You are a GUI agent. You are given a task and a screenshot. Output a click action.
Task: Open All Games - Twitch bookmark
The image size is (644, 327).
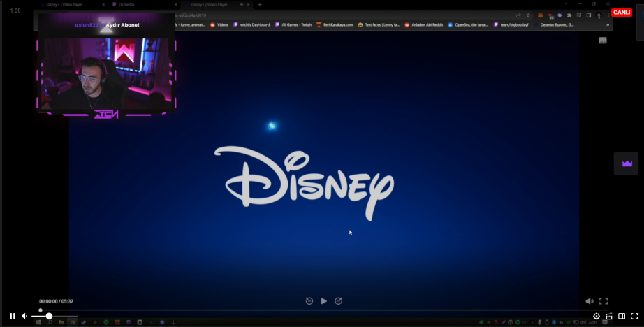pos(293,24)
